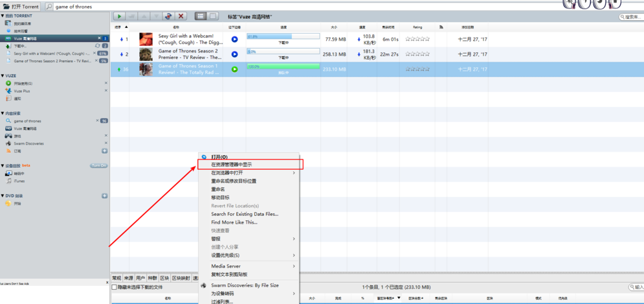Click the search magnifier icon next to search field
644x304 pixels.
click(x=50, y=6)
